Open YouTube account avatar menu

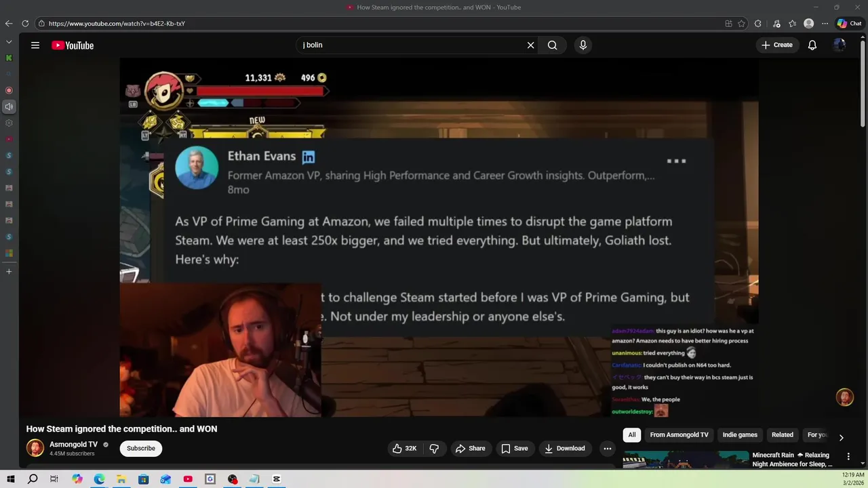tap(840, 45)
